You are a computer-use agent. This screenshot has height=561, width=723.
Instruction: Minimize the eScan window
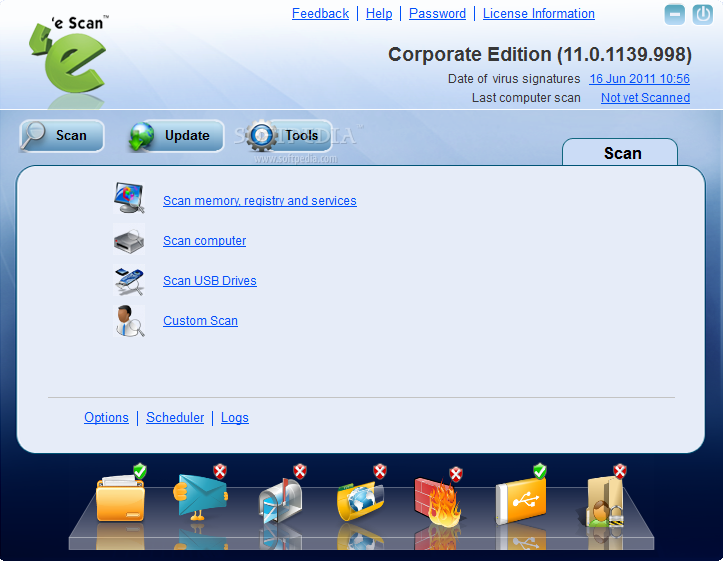675,15
